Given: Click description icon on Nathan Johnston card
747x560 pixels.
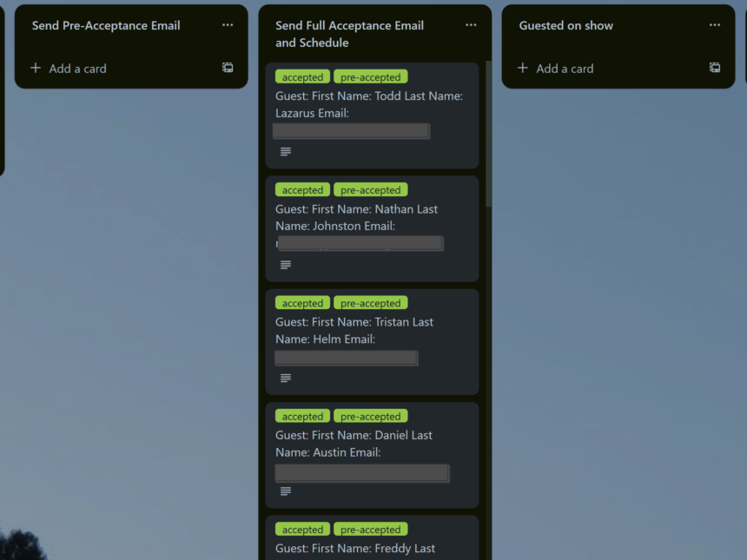Looking at the screenshot, I should 286,265.
